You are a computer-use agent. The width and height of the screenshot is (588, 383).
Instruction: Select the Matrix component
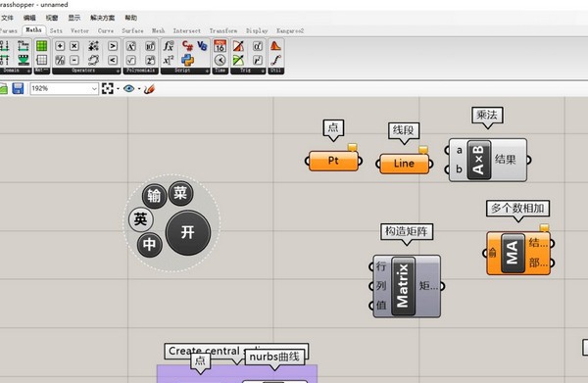(x=407, y=287)
